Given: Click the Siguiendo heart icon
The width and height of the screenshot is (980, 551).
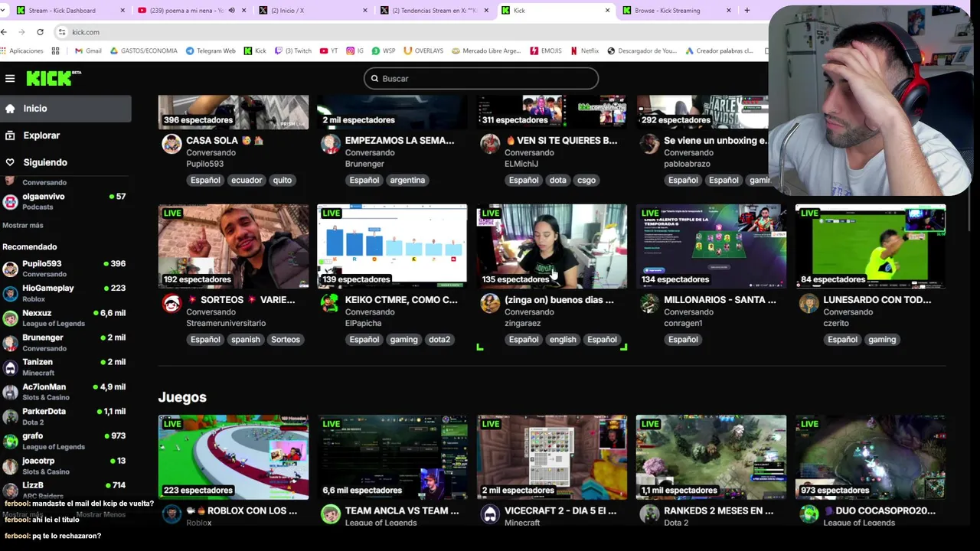Looking at the screenshot, I should 10,162.
